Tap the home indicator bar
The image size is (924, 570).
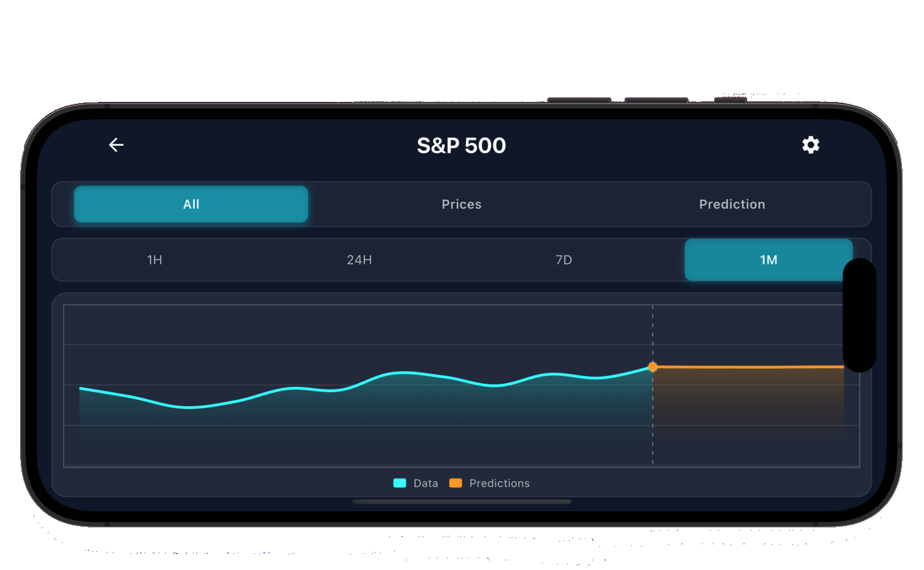tap(462, 502)
